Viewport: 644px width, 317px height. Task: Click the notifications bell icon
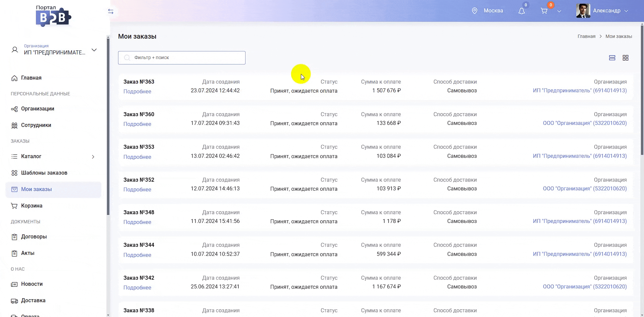coord(522,11)
